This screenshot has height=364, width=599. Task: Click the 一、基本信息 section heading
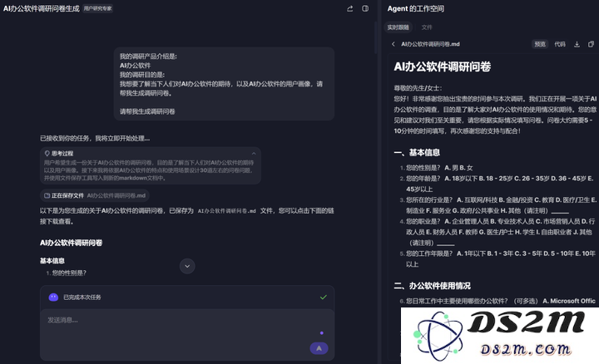pos(417,153)
